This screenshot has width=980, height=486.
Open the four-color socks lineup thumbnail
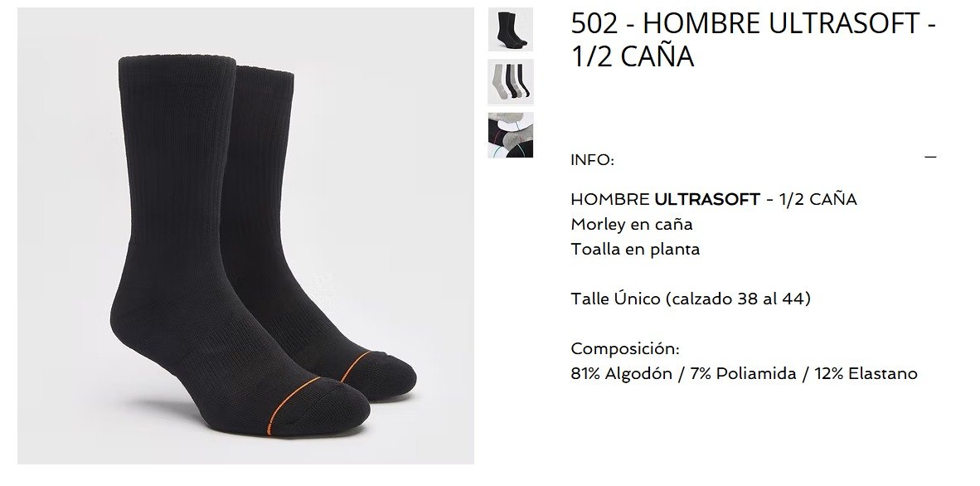(x=511, y=82)
